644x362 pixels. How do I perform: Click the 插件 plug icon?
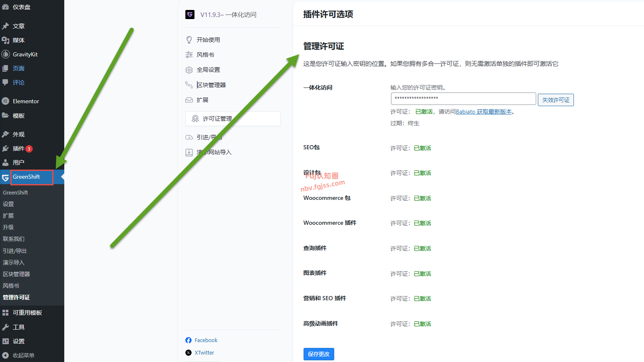click(x=5, y=148)
